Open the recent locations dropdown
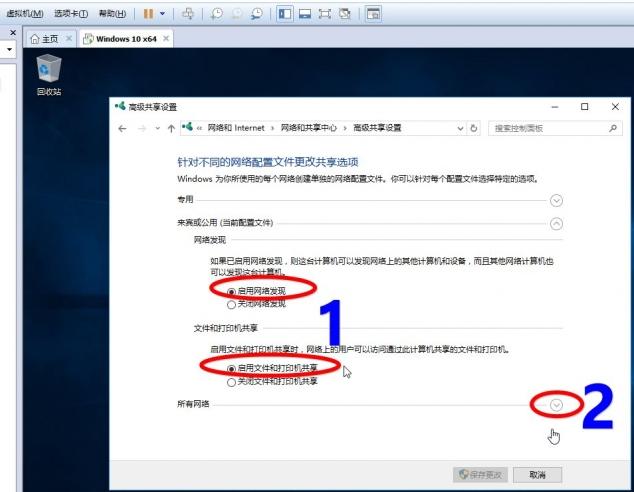The image size is (634, 492). pos(158,129)
